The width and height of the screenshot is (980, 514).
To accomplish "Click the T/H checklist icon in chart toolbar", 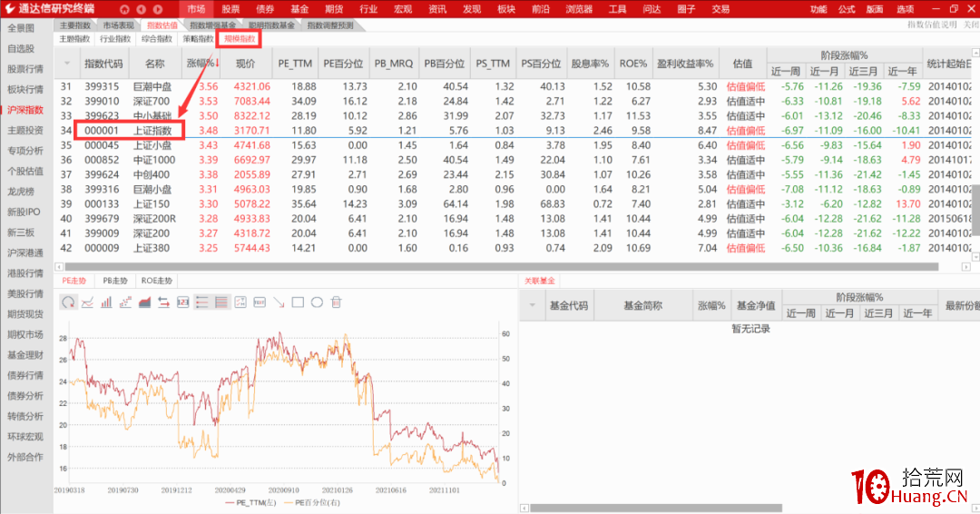I will [240, 302].
